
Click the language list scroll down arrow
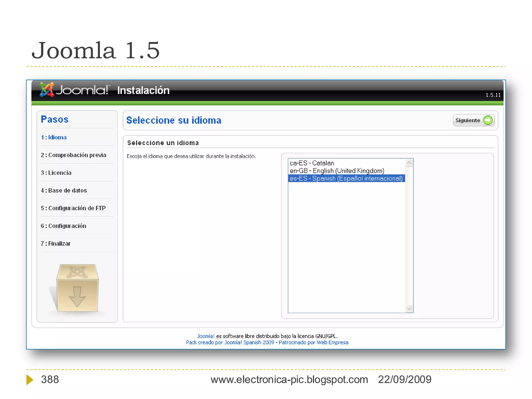tap(409, 309)
